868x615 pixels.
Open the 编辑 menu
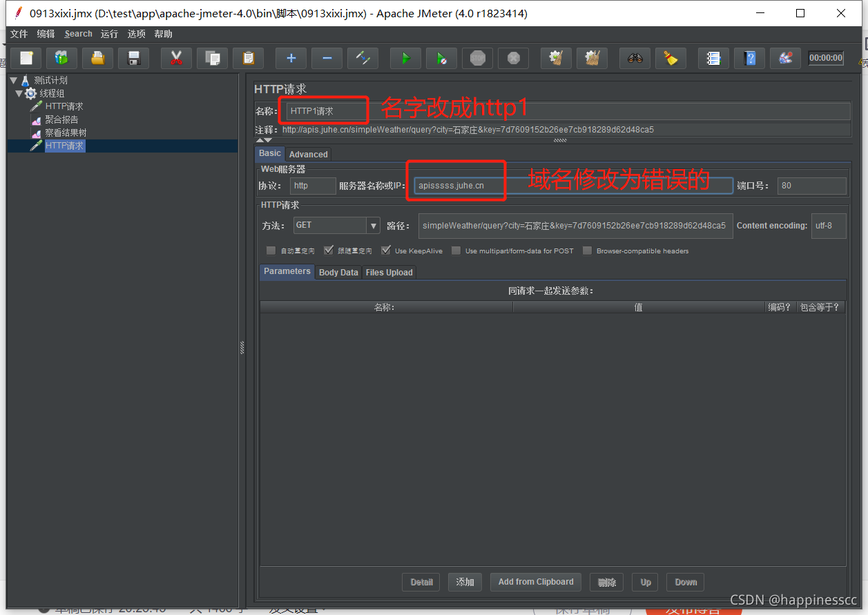[46, 34]
